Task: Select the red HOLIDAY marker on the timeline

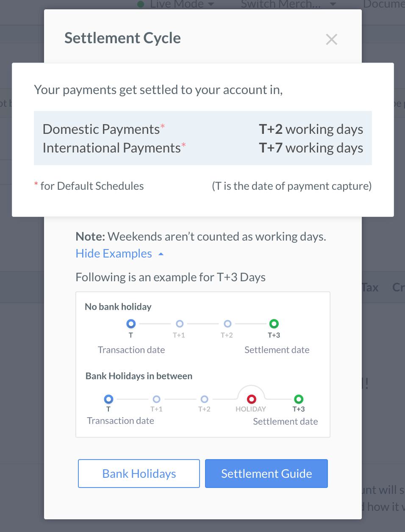Action: point(251,399)
